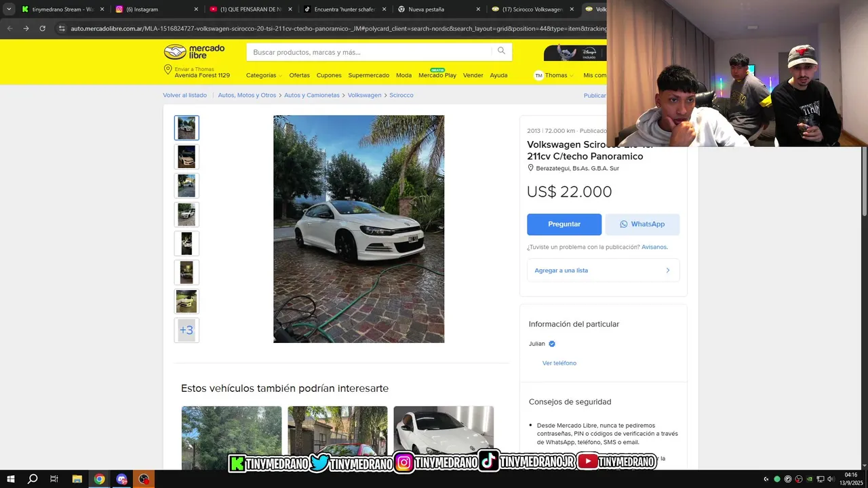Go forward with the browser forward arrow

click(x=26, y=28)
